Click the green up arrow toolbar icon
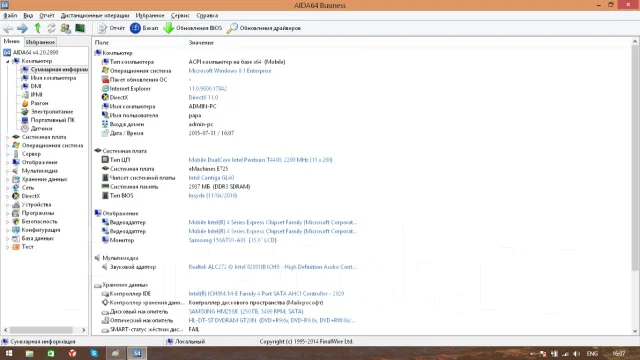This screenshot has width=640, height=360. pos(38,28)
